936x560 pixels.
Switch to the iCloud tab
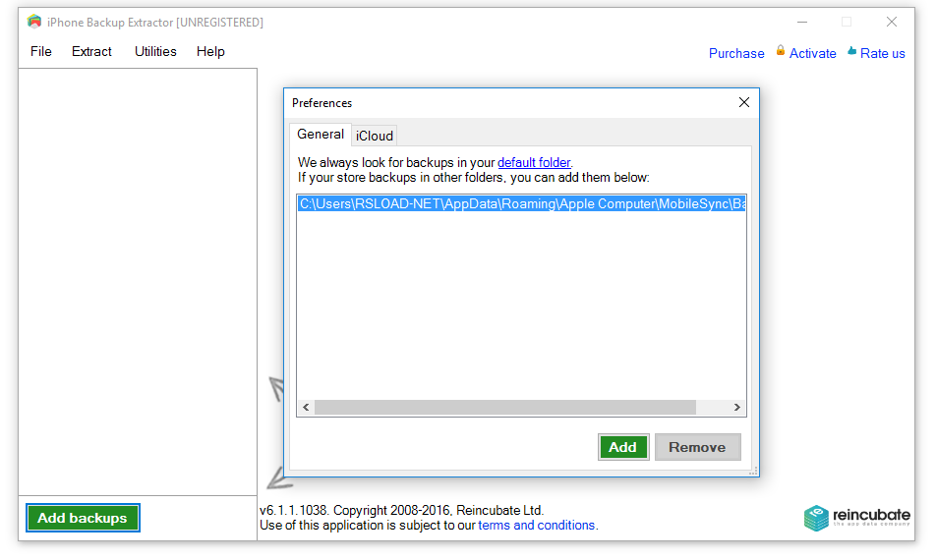point(375,136)
